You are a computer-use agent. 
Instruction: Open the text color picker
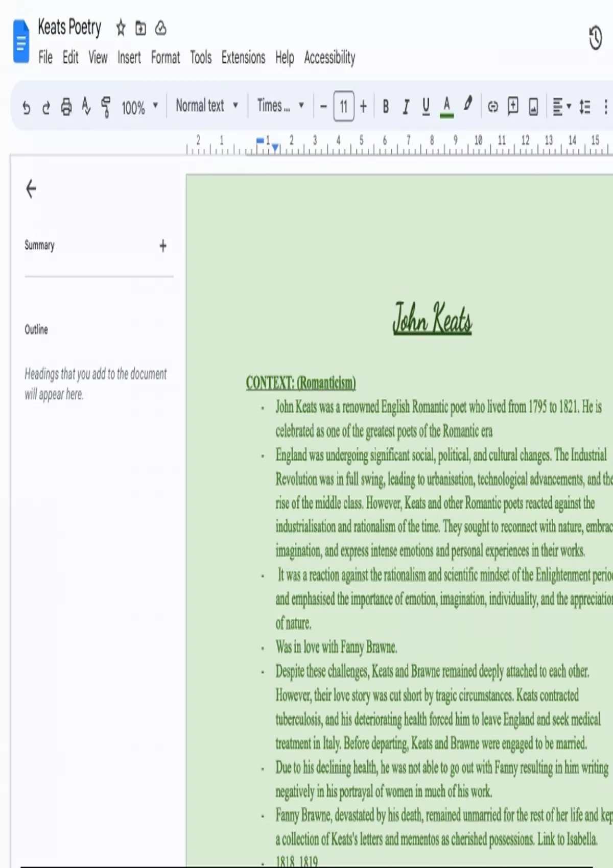(446, 107)
